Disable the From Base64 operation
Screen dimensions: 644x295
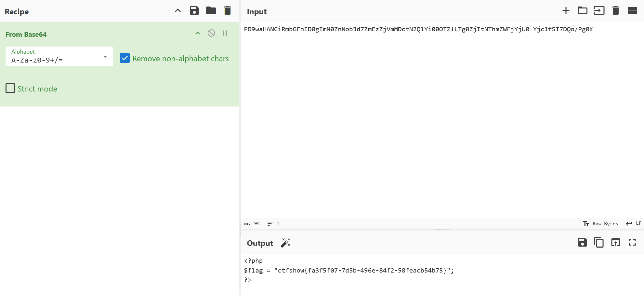tap(211, 33)
